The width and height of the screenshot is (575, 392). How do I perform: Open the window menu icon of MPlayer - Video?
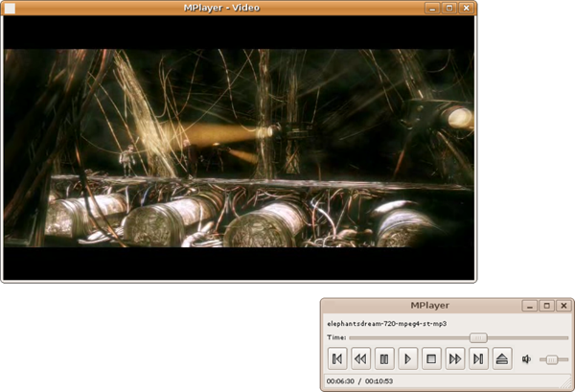click(x=10, y=8)
